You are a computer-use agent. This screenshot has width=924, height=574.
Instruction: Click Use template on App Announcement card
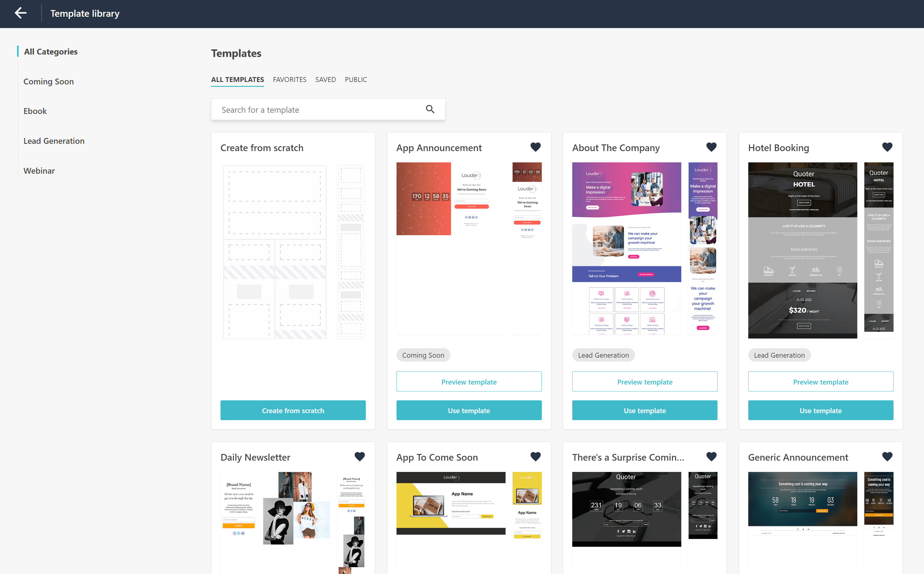click(469, 410)
